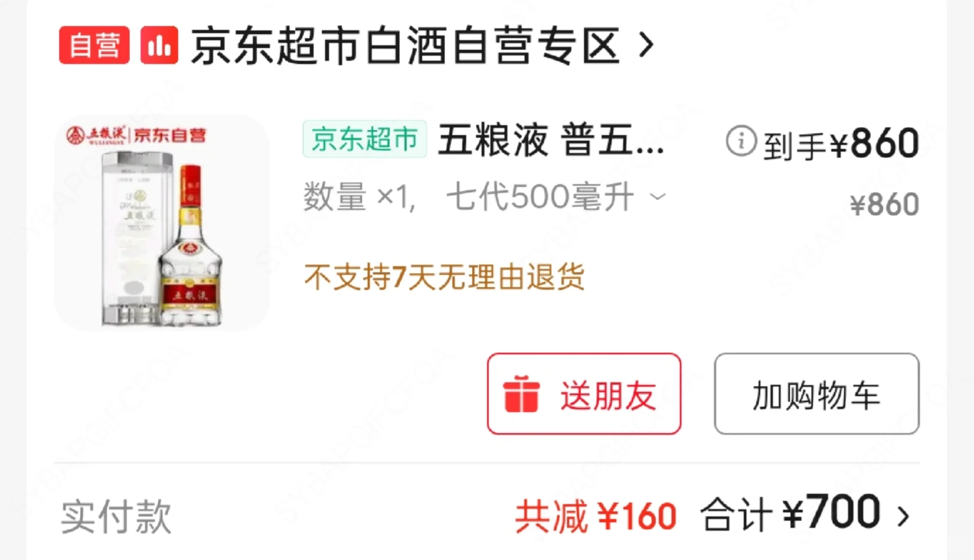Expand the 七代500毫升 specification dropdown

tap(556, 197)
